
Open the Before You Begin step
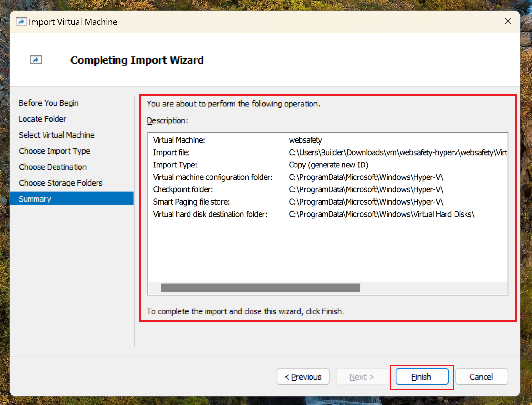click(49, 103)
